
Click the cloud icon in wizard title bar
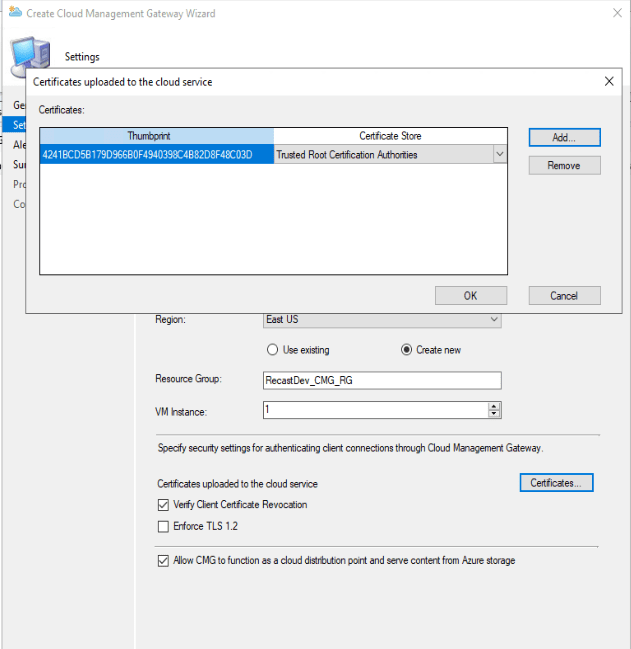coord(13,14)
